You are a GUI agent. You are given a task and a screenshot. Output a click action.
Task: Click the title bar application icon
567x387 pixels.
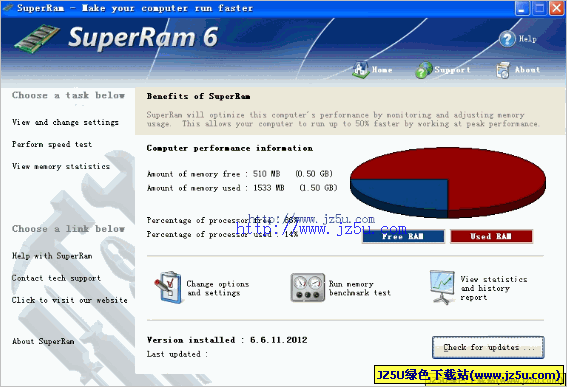8,8
